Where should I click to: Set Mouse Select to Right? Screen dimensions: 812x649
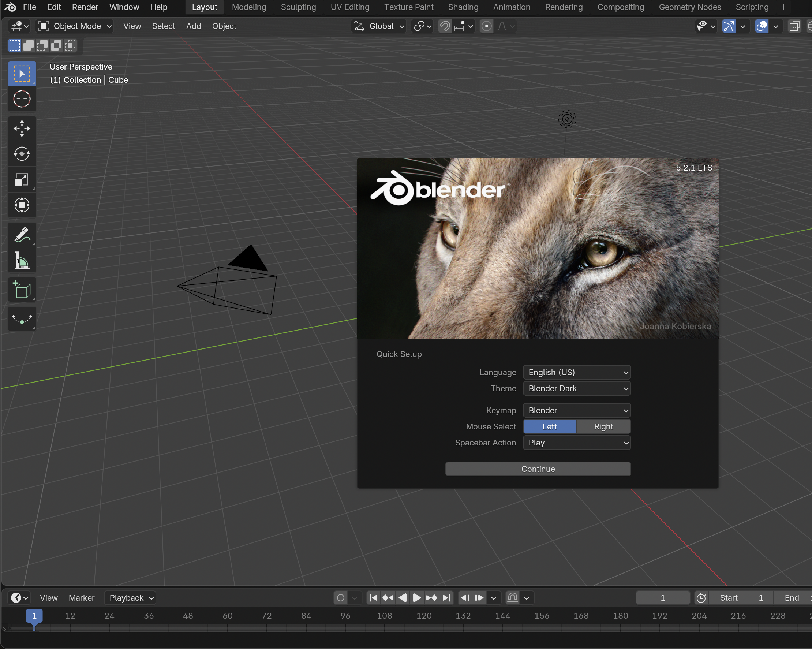coord(603,426)
